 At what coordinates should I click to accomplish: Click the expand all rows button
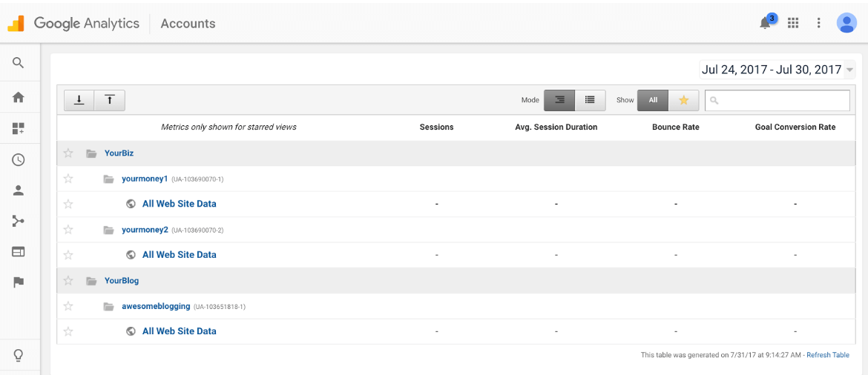79,100
